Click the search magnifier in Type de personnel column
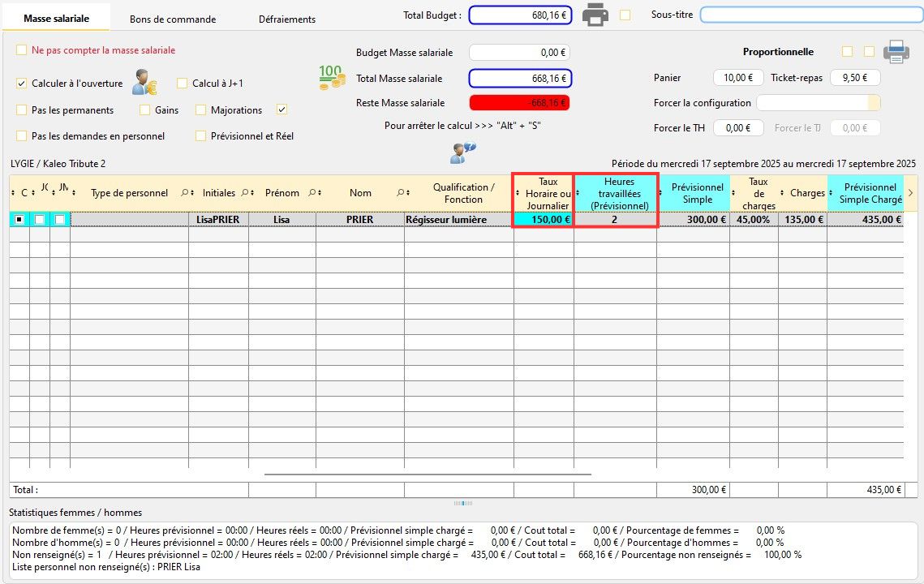Screen dimensions: 924x584 click(x=185, y=193)
